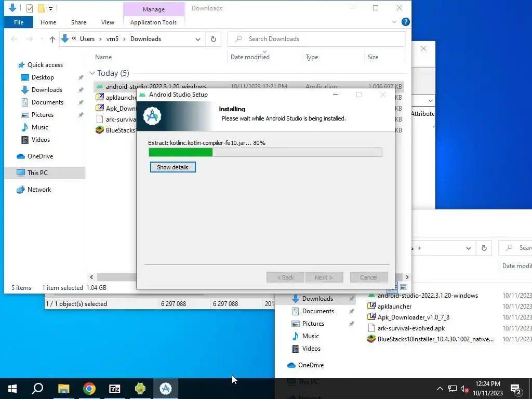This screenshot has height=399, width=532.
Task: Select ark-survival-evolved.apk in background Explorer
Action: pyautogui.click(x=411, y=328)
